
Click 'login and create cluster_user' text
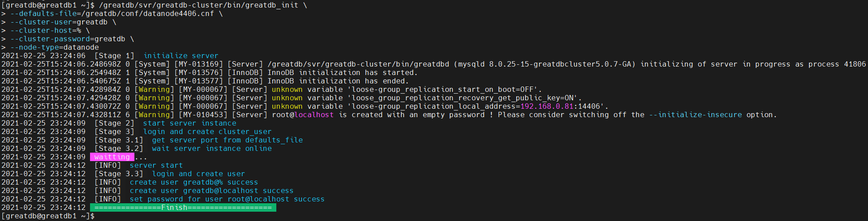[x=208, y=132]
